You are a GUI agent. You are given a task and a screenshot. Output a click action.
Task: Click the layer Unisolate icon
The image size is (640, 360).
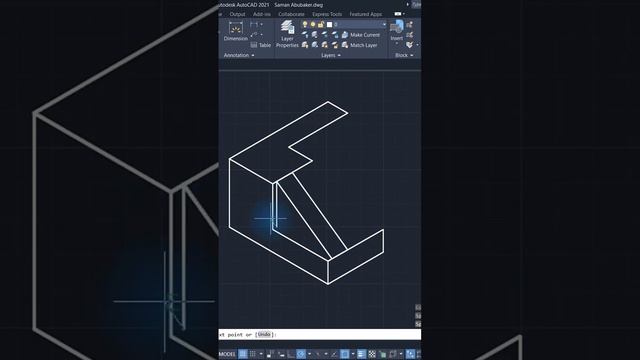point(315,45)
